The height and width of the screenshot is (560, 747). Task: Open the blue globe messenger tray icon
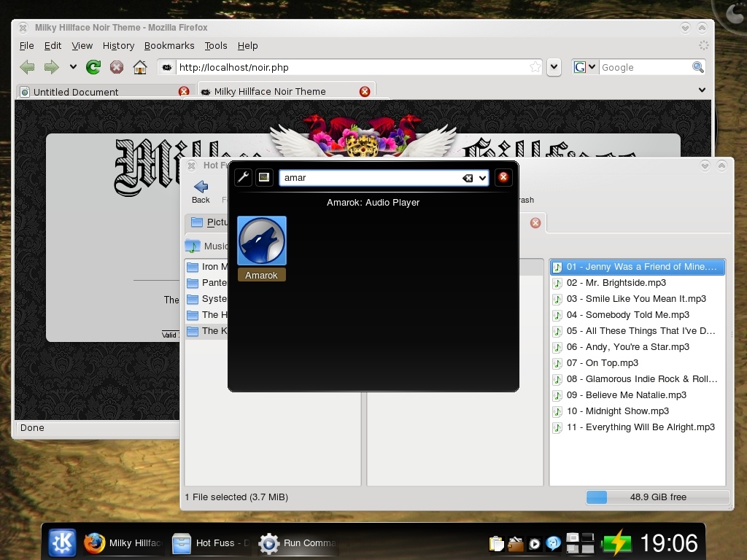(553, 543)
